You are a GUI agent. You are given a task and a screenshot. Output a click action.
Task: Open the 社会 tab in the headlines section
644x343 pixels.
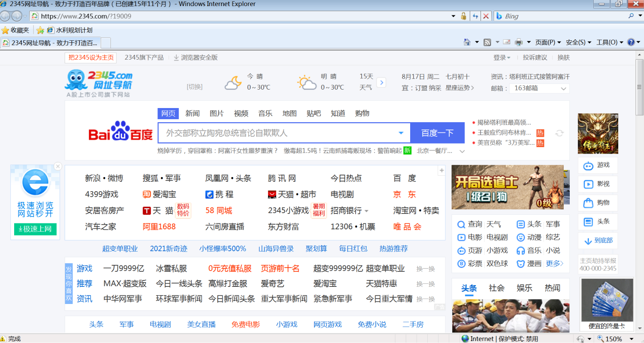pyautogui.click(x=496, y=288)
